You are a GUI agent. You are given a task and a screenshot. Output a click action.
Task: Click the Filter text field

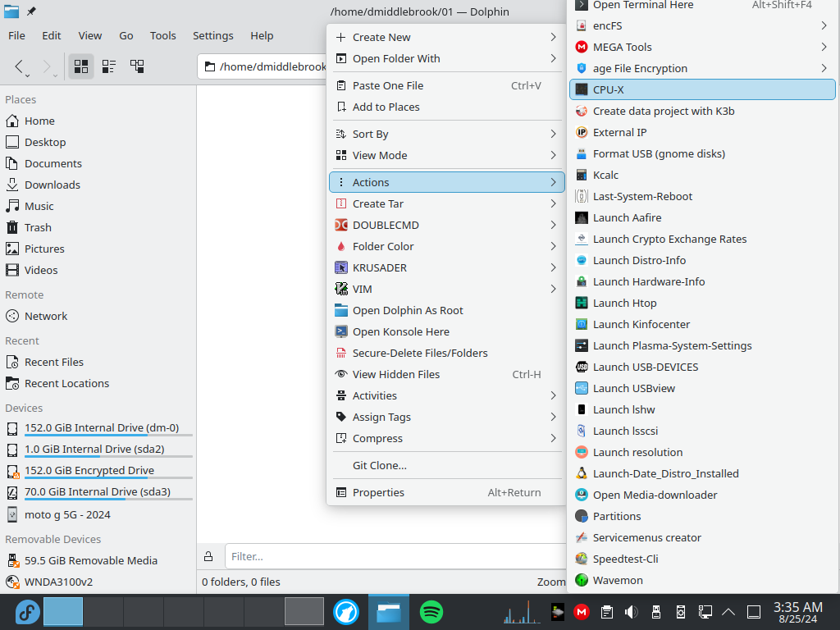(395, 557)
